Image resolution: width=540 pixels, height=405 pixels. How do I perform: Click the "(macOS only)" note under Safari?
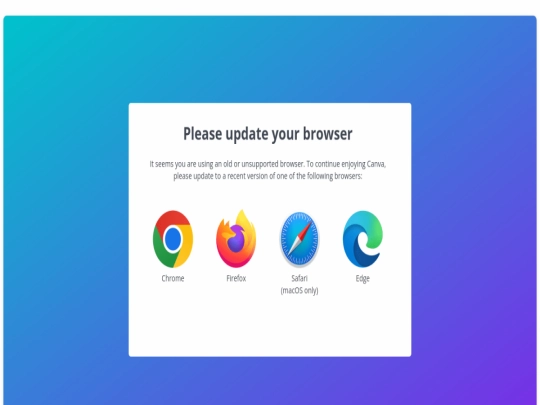click(299, 291)
